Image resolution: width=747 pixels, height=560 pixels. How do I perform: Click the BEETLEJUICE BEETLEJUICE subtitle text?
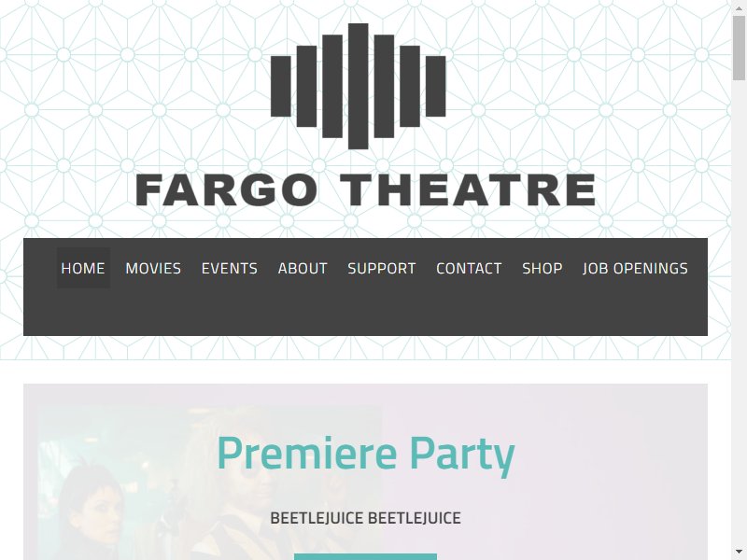(365, 518)
